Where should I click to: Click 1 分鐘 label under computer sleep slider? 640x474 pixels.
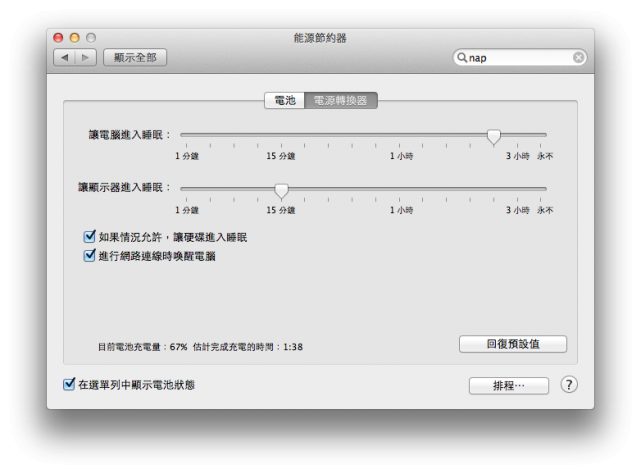[187, 156]
